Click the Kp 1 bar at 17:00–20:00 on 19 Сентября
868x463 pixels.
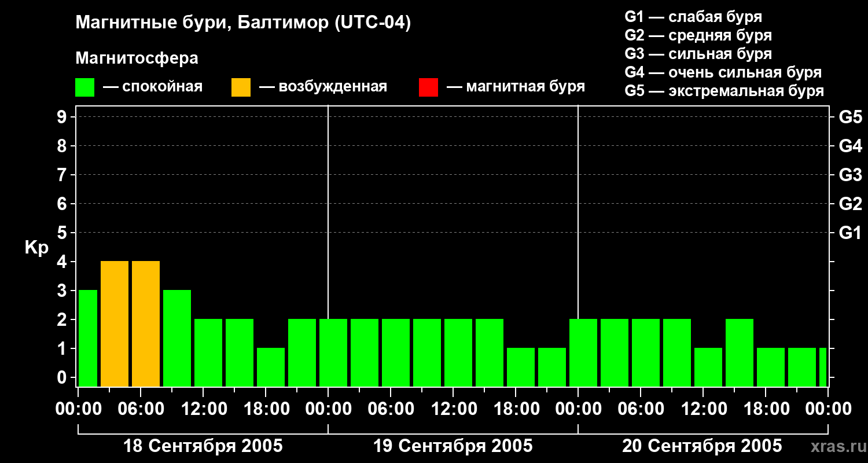(521, 368)
